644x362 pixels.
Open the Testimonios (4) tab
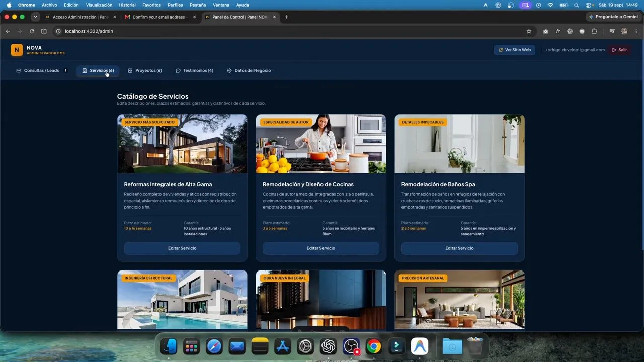click(x=194, y=71)
